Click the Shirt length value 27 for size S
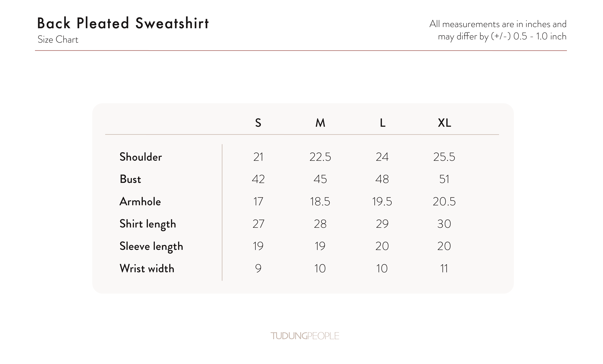 click(x=258, y=224)
